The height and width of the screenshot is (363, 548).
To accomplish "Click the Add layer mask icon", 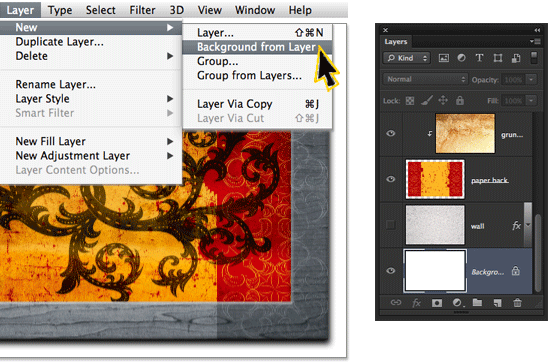I will click(437, 303).
